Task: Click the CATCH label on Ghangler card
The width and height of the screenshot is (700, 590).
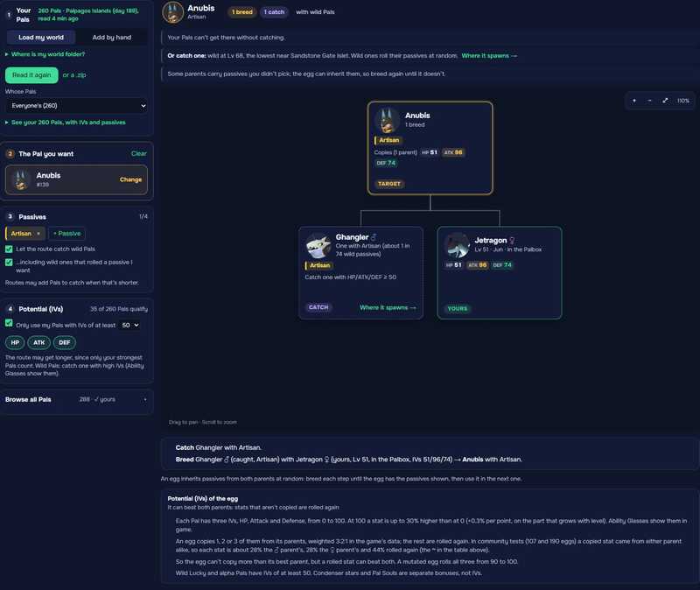Action: (318, 307)
